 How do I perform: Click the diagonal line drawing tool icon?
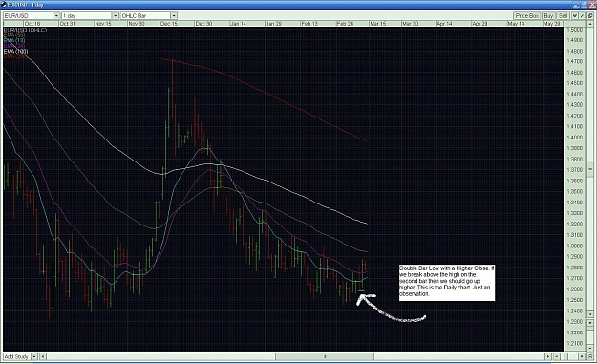click(582, 16)
